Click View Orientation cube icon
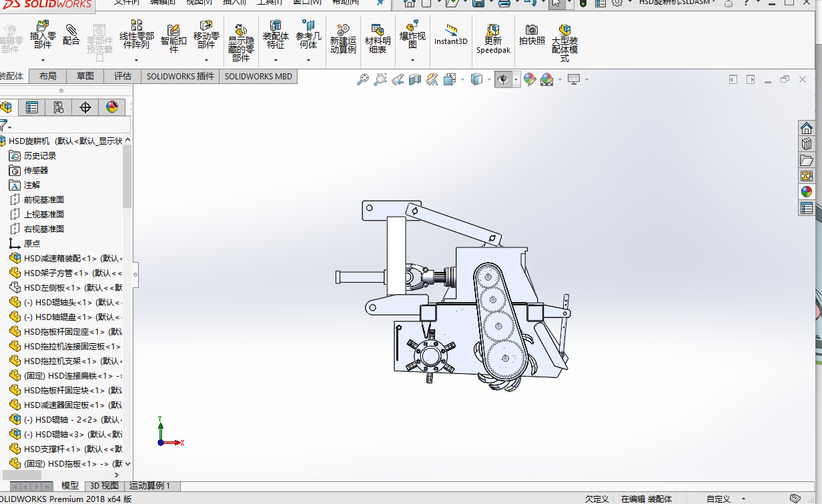The height and width of the screenshot is (504, 822). tap(449, 79)
